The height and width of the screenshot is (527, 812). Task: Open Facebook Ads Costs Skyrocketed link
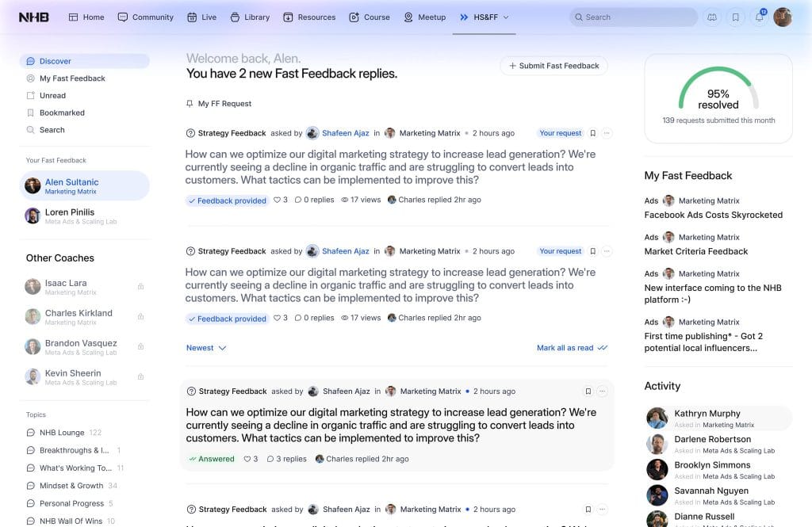tap(713, 215)
